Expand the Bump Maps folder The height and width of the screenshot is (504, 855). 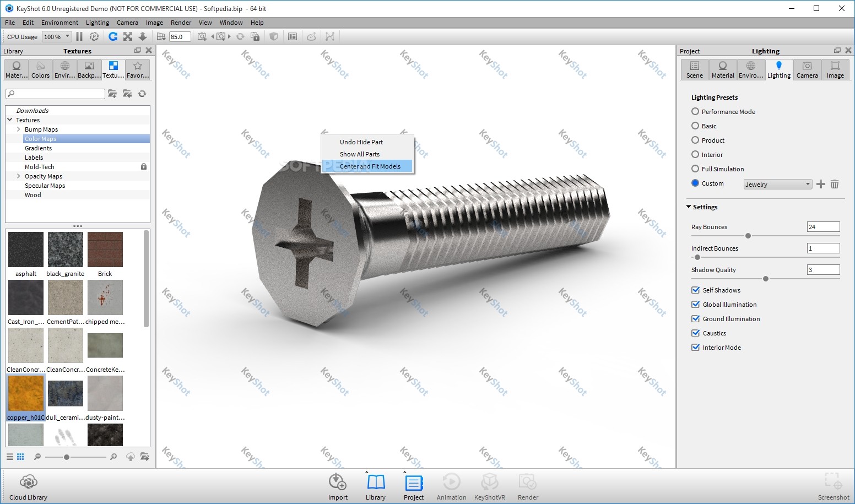point(18,129)
